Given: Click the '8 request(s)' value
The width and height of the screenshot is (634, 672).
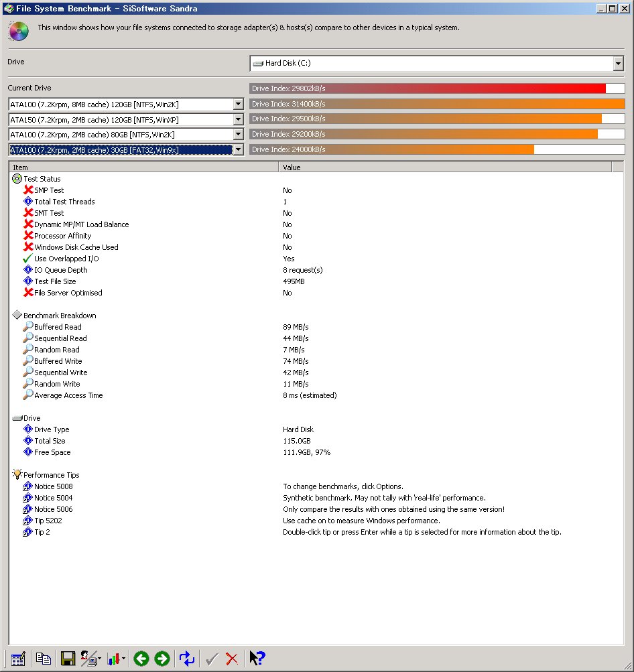Looking at the screenshot, I should 303,270.
